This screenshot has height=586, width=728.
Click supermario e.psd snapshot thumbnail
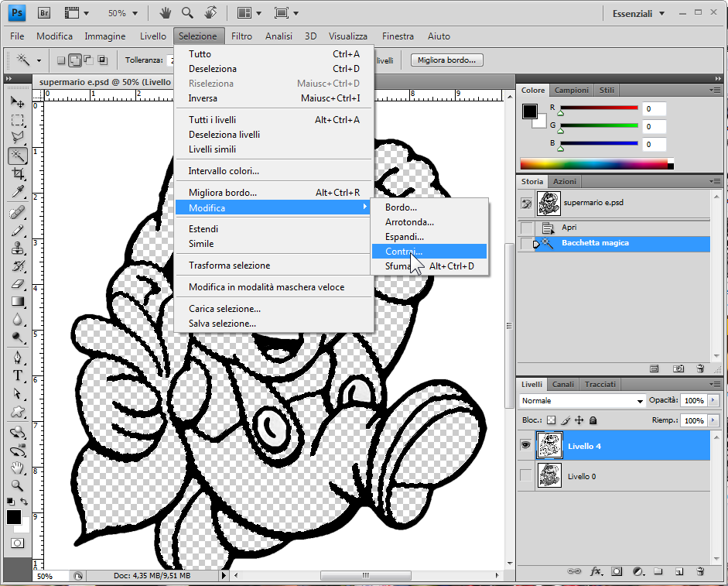click(549, 204)
